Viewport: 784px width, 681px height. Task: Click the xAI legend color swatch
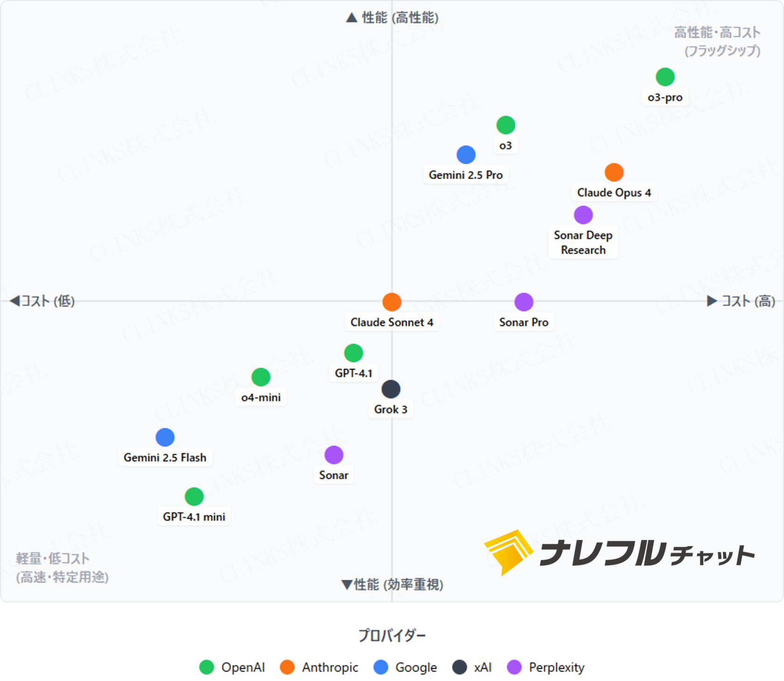pos(460,667)
